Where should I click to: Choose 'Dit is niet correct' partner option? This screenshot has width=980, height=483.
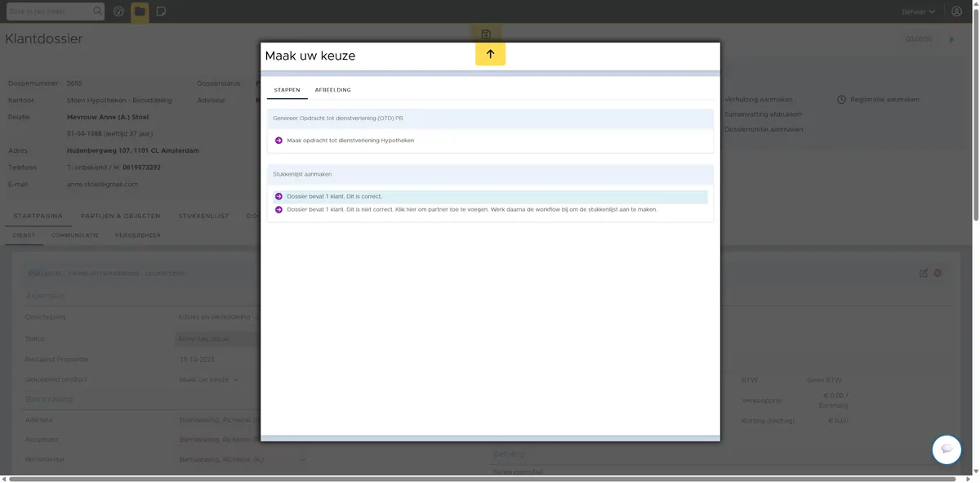click(472, 209)
